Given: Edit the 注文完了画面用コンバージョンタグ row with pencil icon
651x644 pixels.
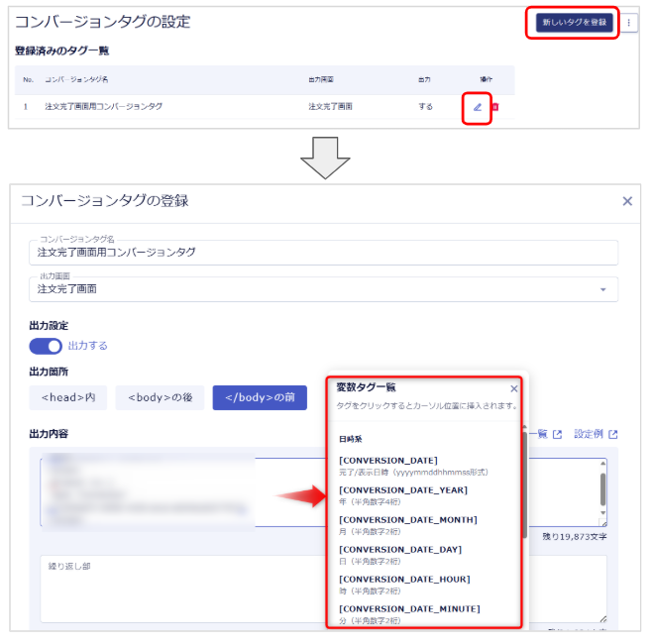Looking at the screenshot, I should [x=478, y=108].
